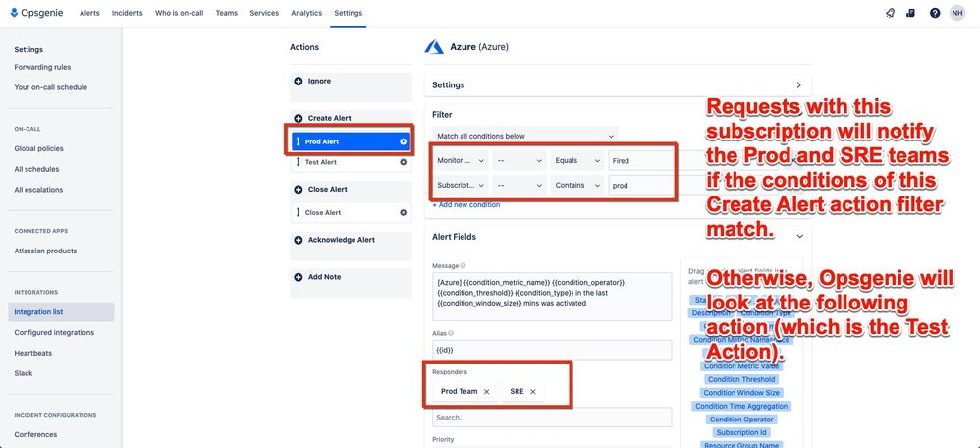Open Atlassian products in sidebar
The image size is (980, 448).
45,251
